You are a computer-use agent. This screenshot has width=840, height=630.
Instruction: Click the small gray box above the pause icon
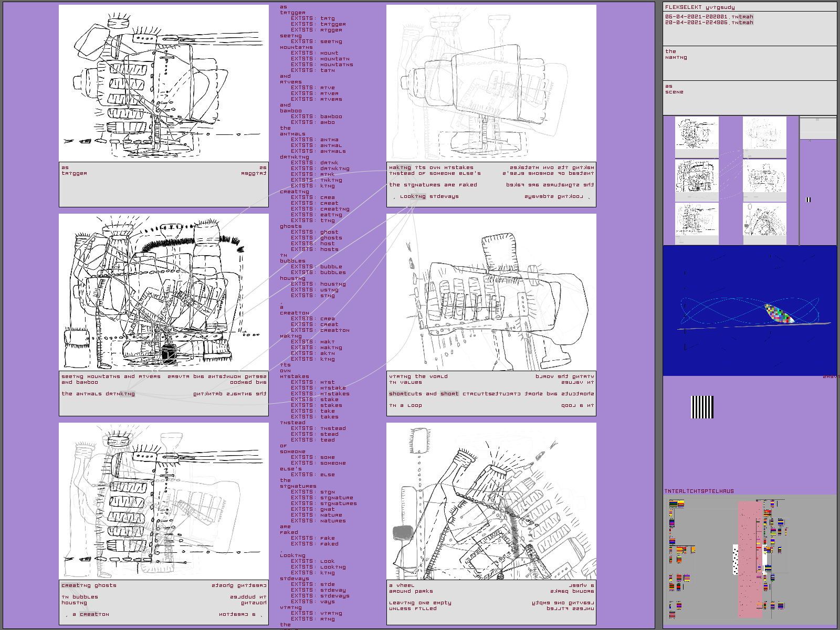[817, 129]
